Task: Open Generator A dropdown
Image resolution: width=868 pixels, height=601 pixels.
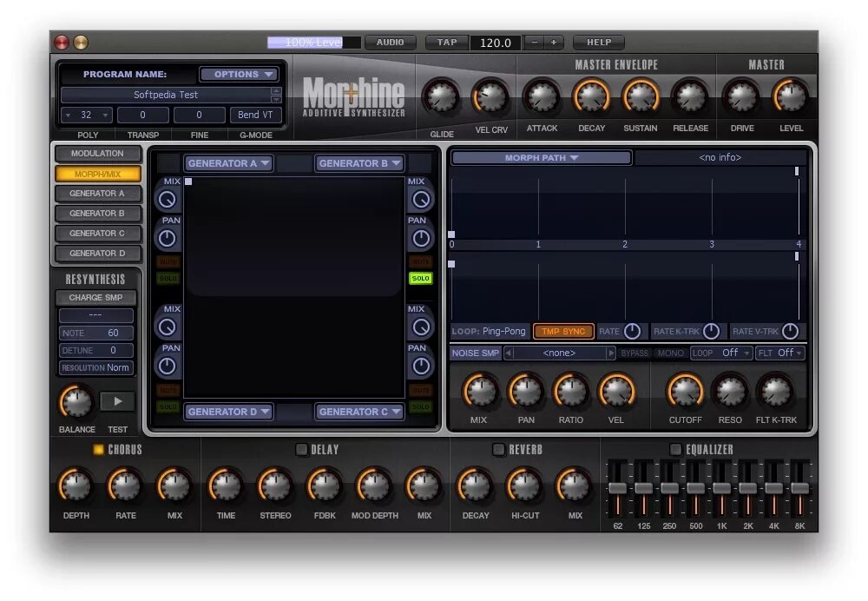Action: [x=228, y=163]
